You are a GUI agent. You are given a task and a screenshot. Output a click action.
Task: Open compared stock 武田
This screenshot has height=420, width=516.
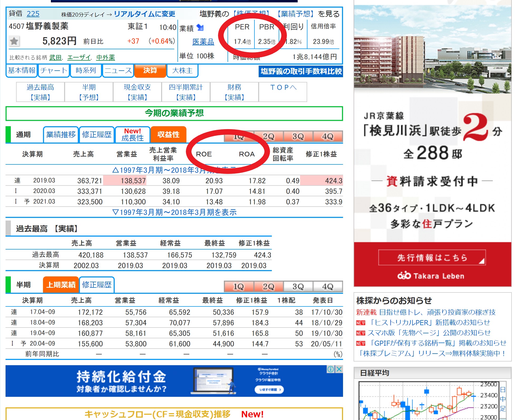(x=55, y=57)
